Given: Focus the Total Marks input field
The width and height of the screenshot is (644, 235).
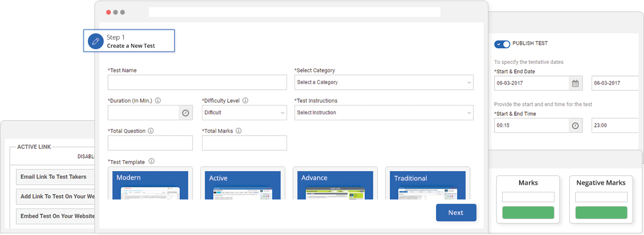Looking at the screenshot, I should [x=245, y=143].
